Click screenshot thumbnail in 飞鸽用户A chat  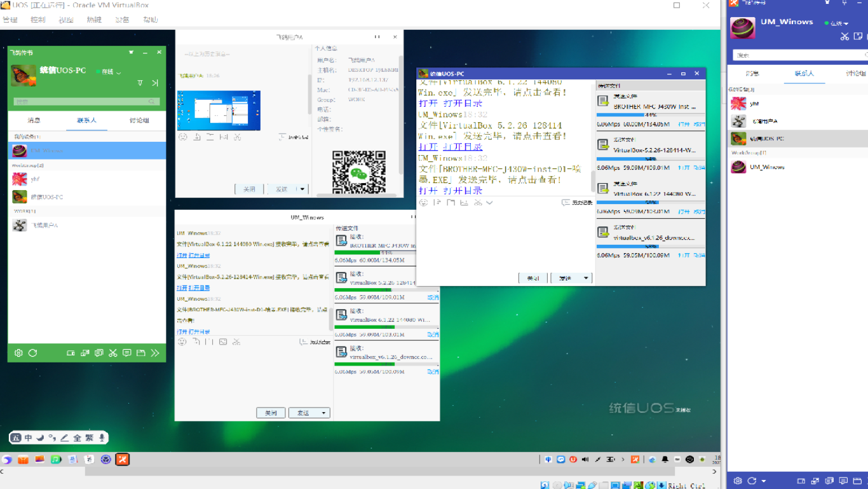pos(219,111)
